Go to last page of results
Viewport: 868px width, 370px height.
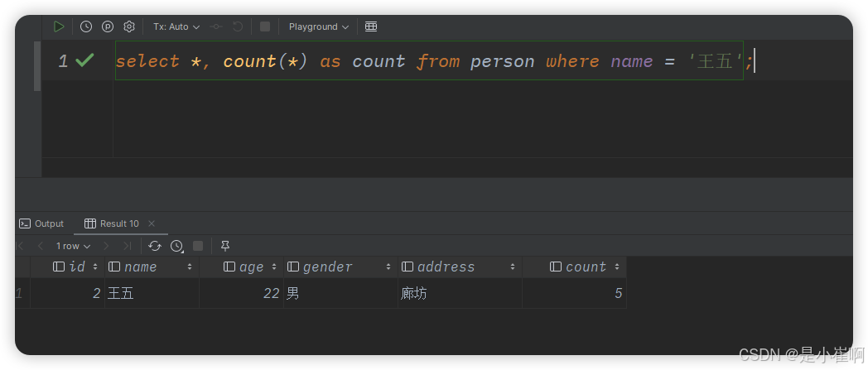coord(128,246)
